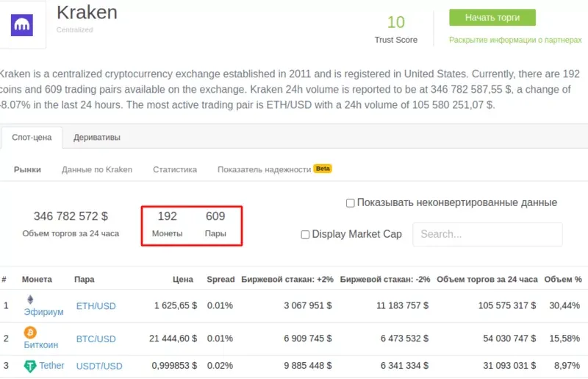Click the Centralized label under Kraken
588x379 pixels.
(x=75, y=30)
